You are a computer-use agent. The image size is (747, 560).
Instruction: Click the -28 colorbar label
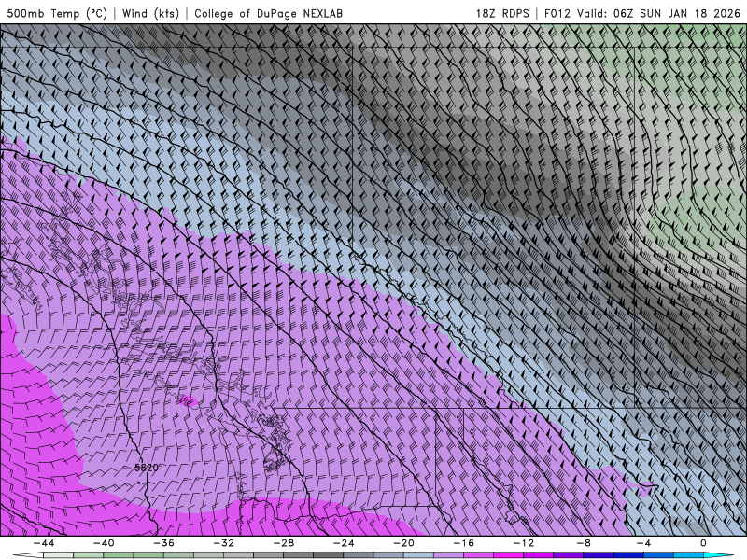pos(284,543)
